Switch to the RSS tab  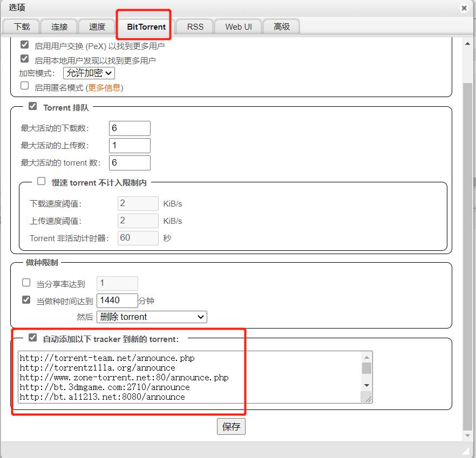point(195,26)
